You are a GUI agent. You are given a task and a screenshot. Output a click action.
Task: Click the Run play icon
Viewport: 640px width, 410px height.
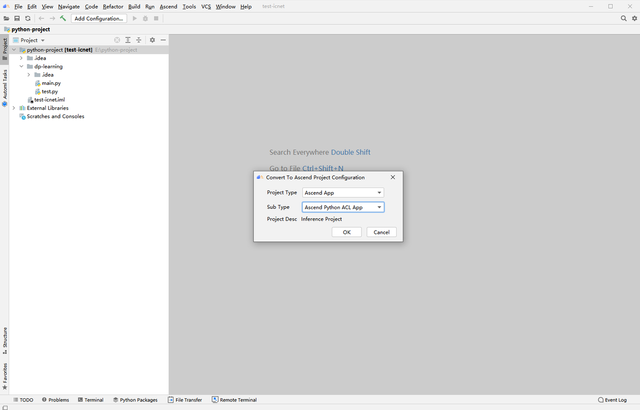pos(135,18)
